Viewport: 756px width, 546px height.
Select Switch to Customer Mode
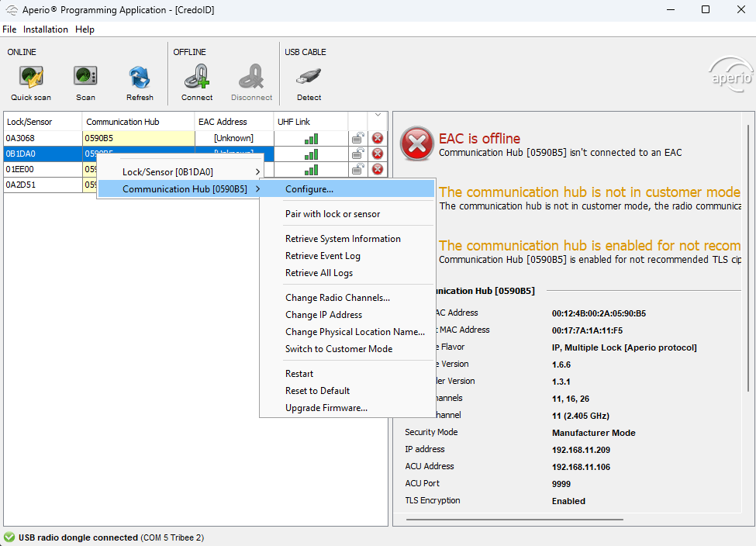(x=347, y=349)
